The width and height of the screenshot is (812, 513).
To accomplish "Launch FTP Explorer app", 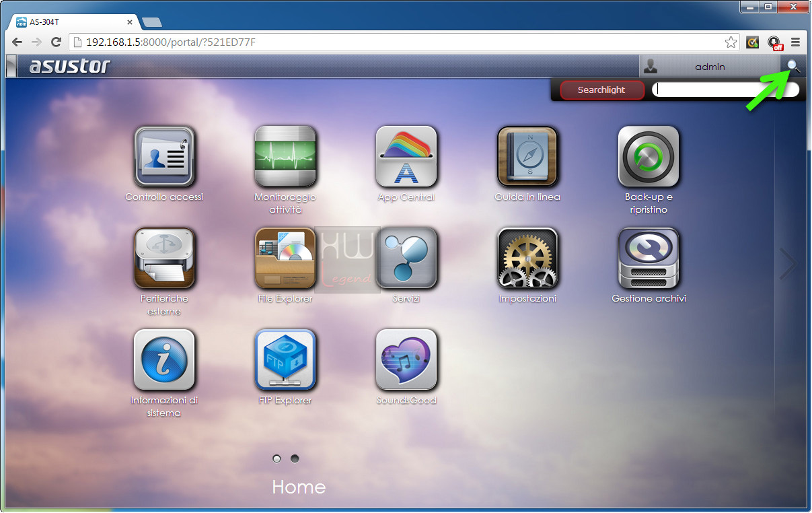I will pos(285,360).
